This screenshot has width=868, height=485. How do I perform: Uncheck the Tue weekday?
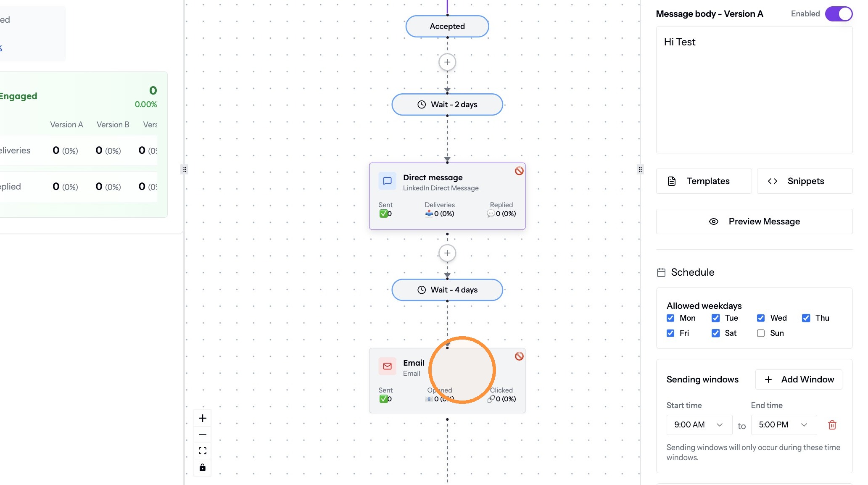coord(715,318)
